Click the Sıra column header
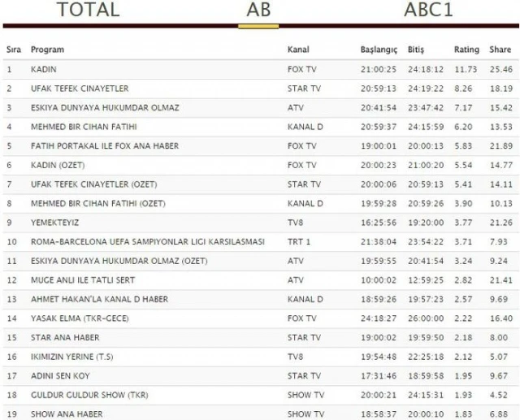This screenshot has height=420, width=520. (x=14, y=50)
